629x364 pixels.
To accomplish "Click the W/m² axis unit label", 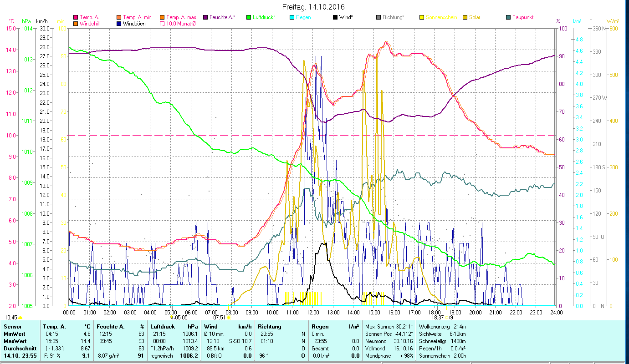I will pyautogui.click(x=613, y=21).
